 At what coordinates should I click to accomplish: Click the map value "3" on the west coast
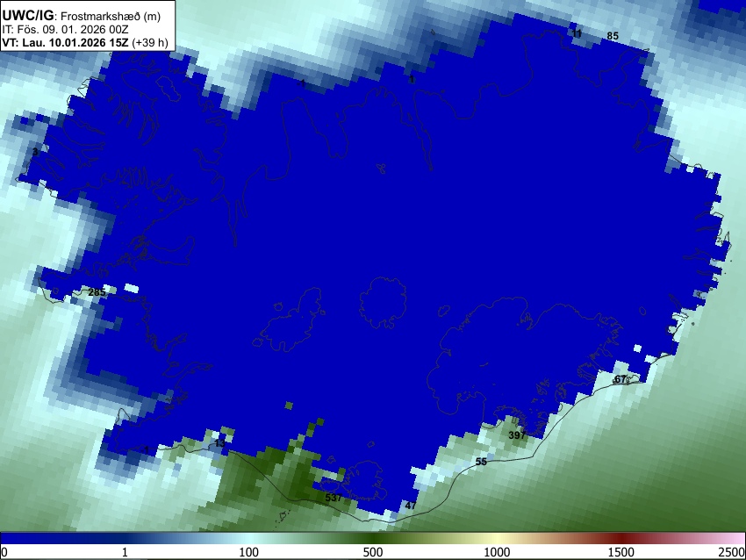click(x=35, y=152)
